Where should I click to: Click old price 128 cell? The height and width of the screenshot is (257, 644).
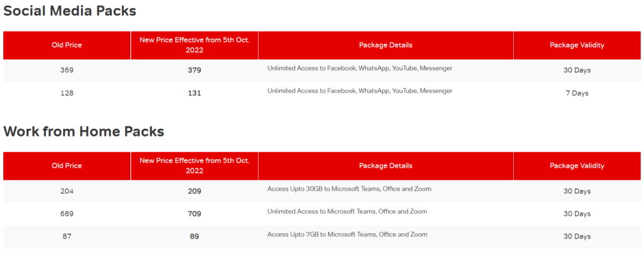[67, 93]
